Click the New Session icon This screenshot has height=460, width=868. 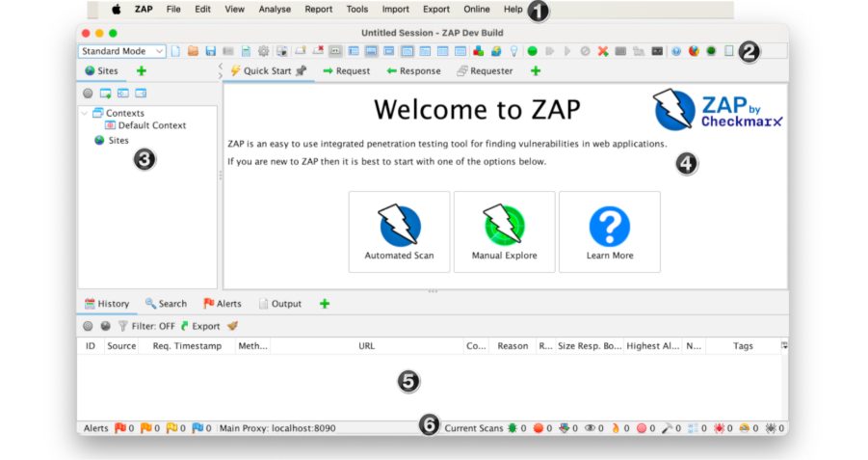coord(175,51)
